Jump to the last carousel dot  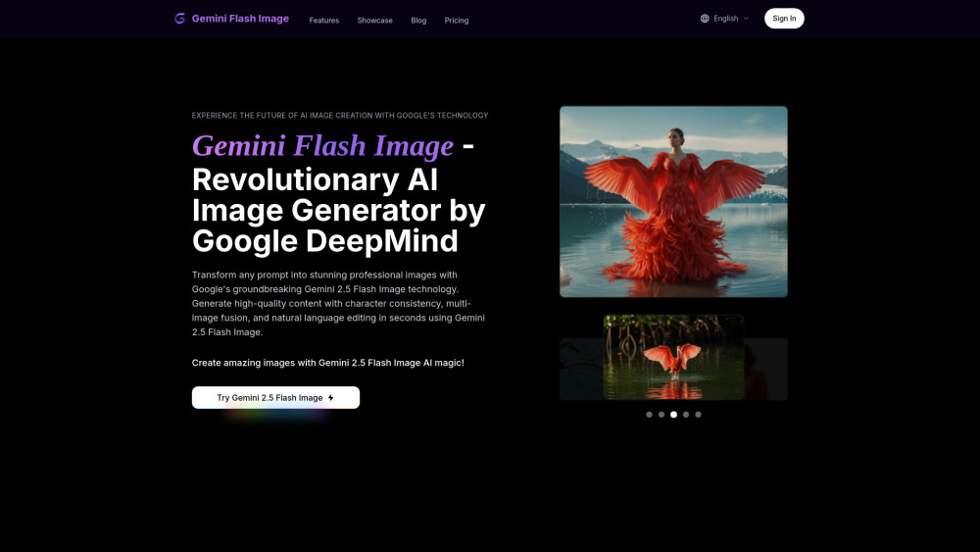click(x=698, y=415)
